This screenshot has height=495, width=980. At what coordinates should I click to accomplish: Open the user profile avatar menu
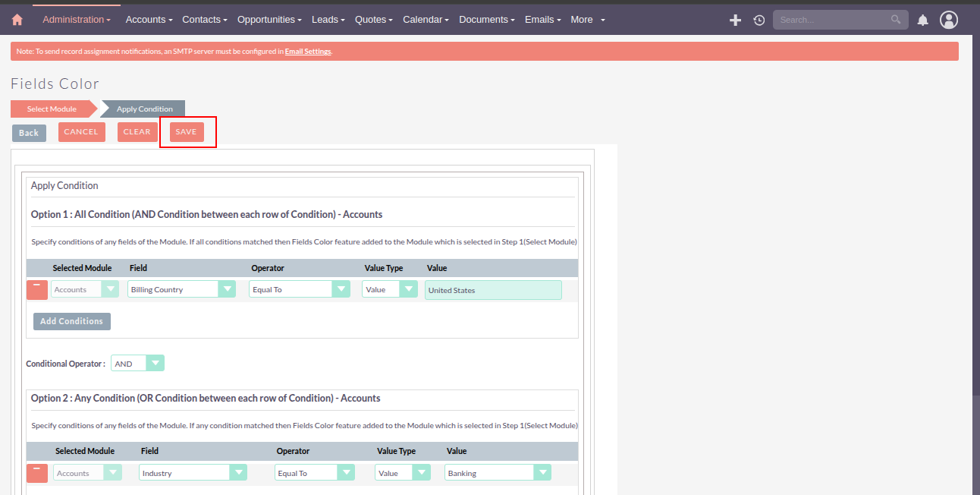[x=948, y=20]
